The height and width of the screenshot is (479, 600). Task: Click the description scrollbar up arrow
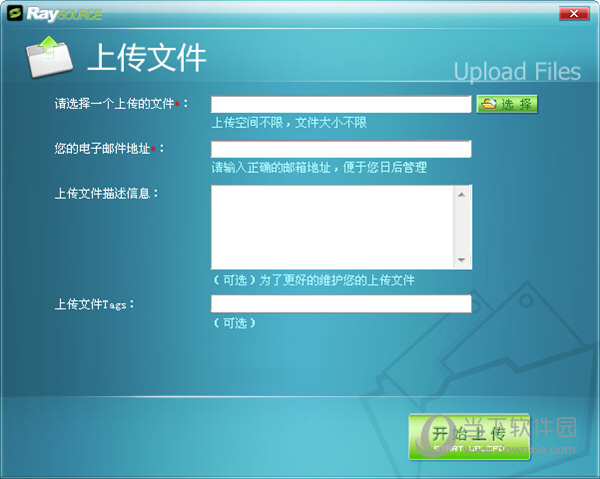[462, 195]
